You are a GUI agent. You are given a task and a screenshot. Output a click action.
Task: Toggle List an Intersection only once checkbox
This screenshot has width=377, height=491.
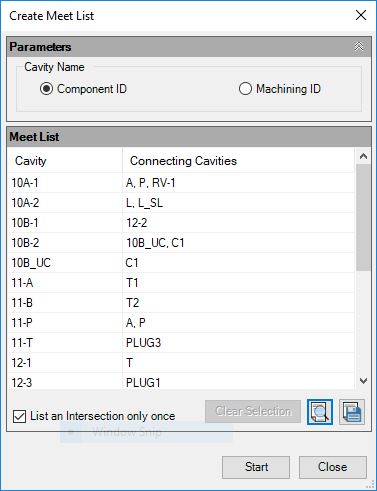pyautogui.click(x=19, y=416)
